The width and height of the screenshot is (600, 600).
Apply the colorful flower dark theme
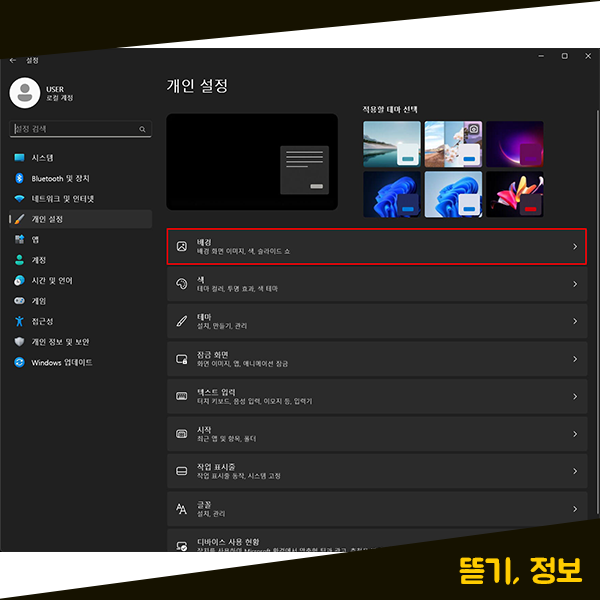tap(515, 194)
